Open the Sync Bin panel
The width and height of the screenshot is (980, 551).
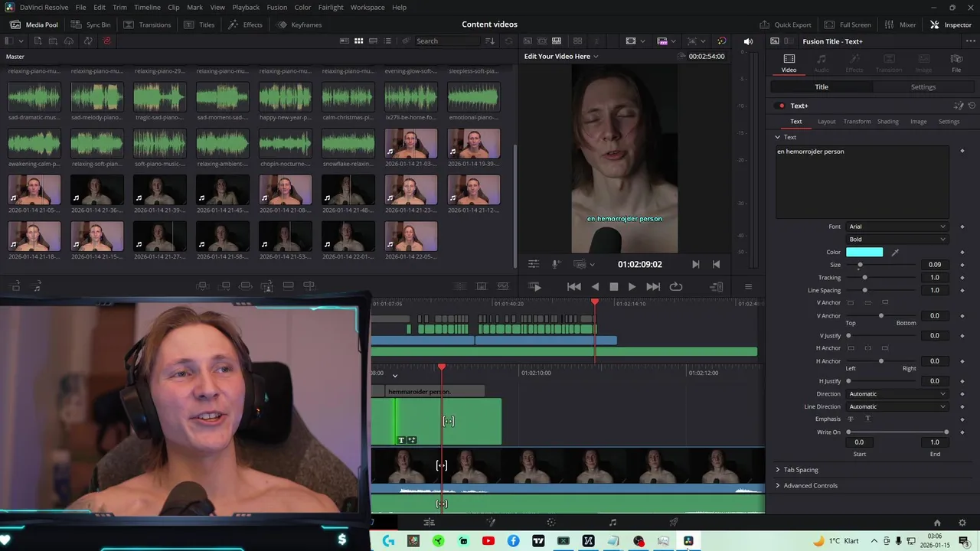point(90,24)
